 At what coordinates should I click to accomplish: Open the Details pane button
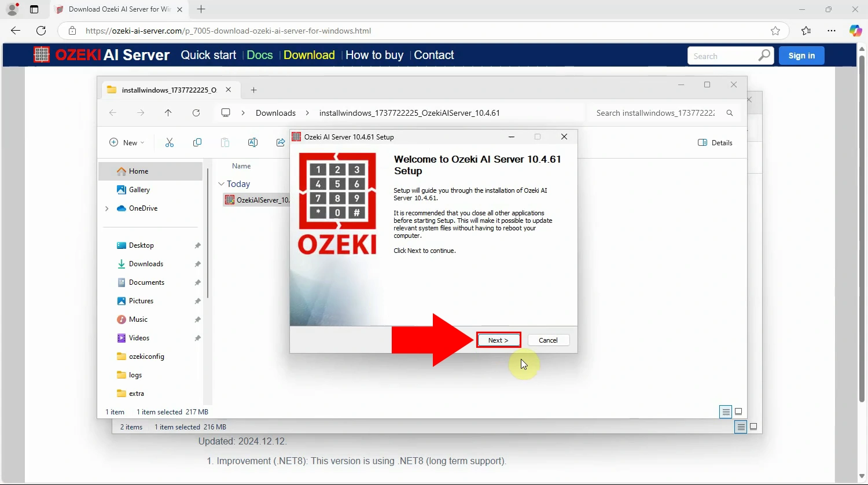(715, 142)
